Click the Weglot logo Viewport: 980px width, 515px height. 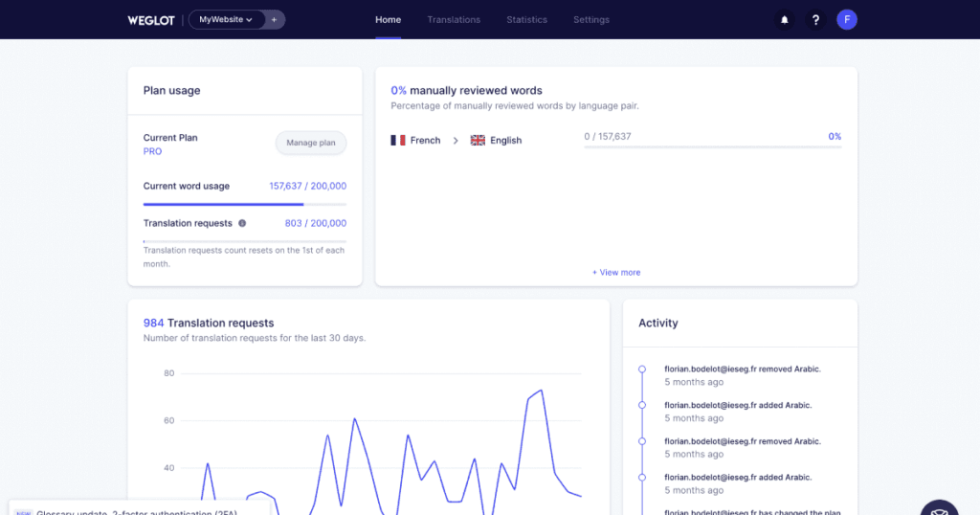[151, 19]
